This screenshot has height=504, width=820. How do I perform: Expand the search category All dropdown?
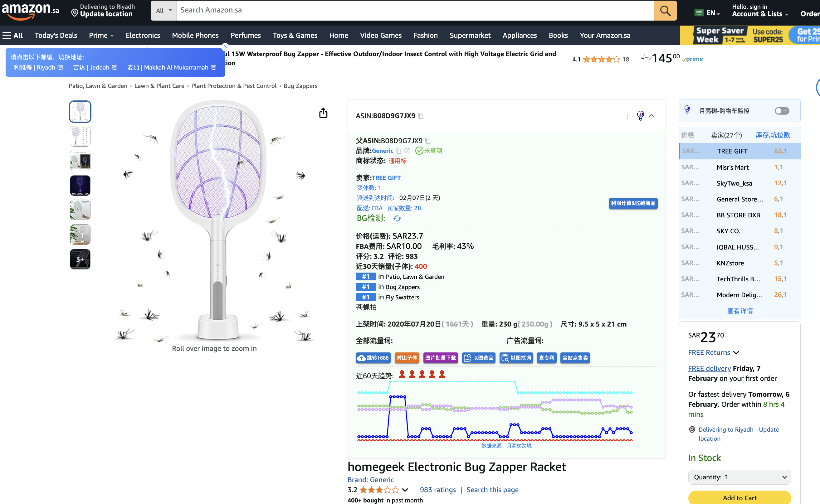[164, 11]
